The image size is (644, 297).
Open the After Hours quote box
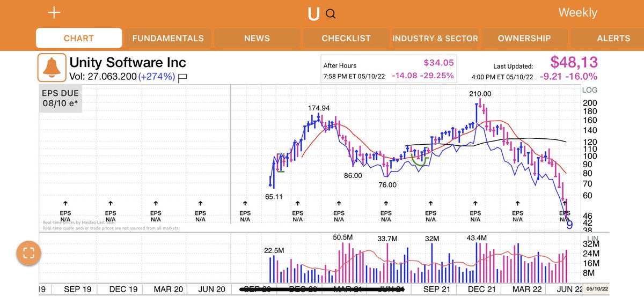click(x=389, y=69)
